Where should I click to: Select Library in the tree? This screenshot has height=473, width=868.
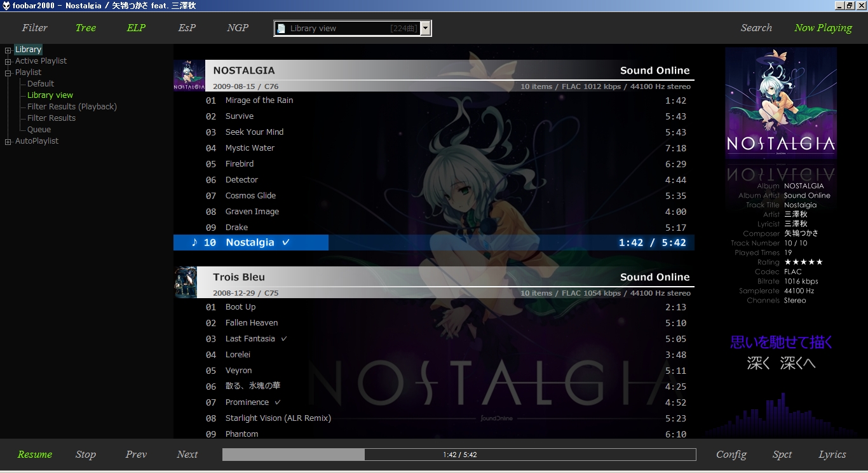point(28,50)
